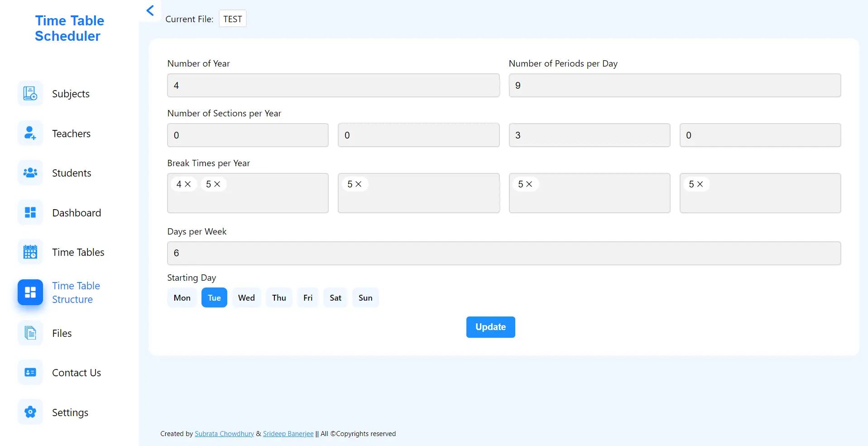The height and width of the screenshot is (446, 868).
Task: Focus fourth year sections field
Action: tap(760, 135)
